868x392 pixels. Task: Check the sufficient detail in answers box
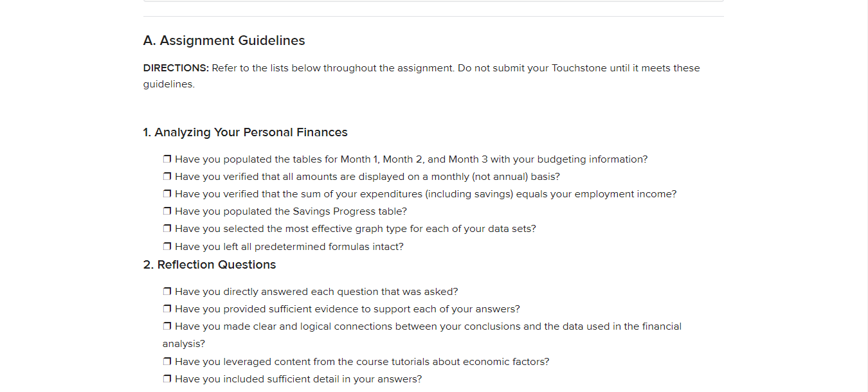tap(167, 379)
